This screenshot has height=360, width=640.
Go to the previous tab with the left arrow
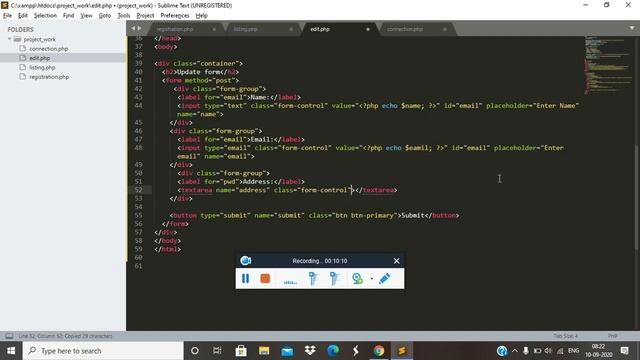point(133,28)
